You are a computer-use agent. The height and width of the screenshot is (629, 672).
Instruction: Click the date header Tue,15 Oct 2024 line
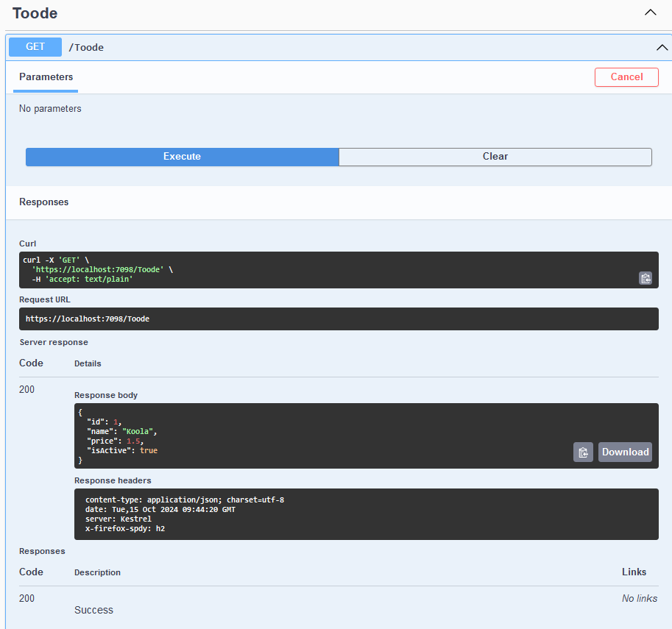click(x=160, y=510)
